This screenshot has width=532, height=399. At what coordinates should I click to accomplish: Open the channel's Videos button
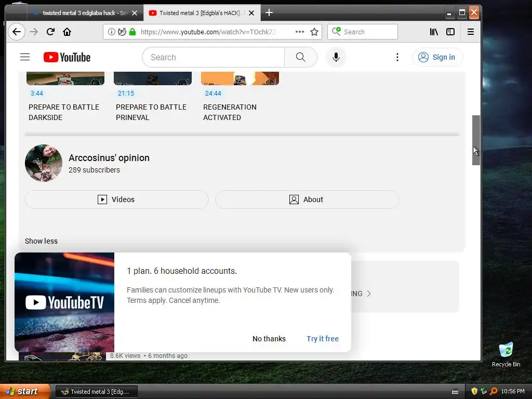[117, 199]
